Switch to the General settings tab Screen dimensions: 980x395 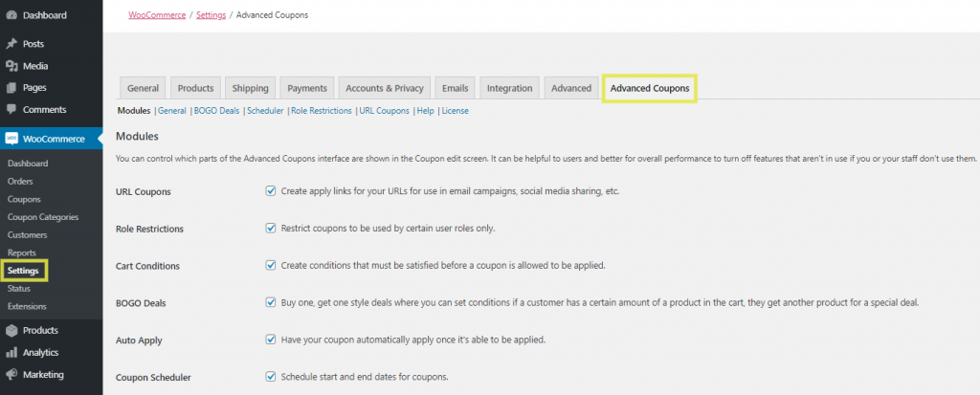pos(144,88)
